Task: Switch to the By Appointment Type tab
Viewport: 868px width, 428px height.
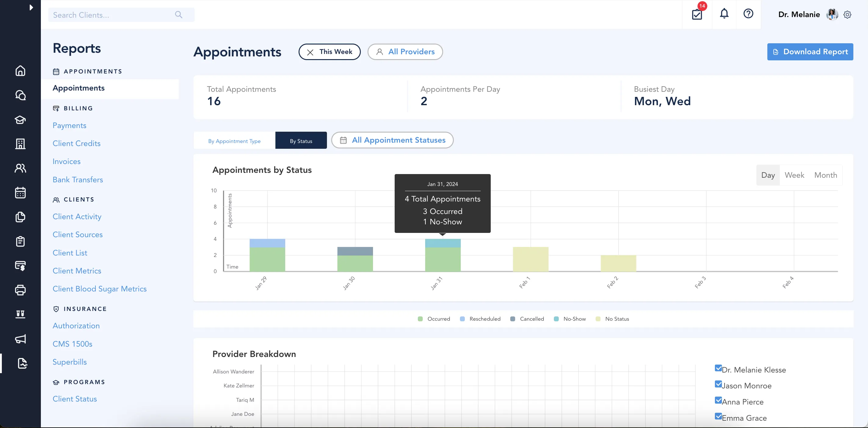Action: 235,141
